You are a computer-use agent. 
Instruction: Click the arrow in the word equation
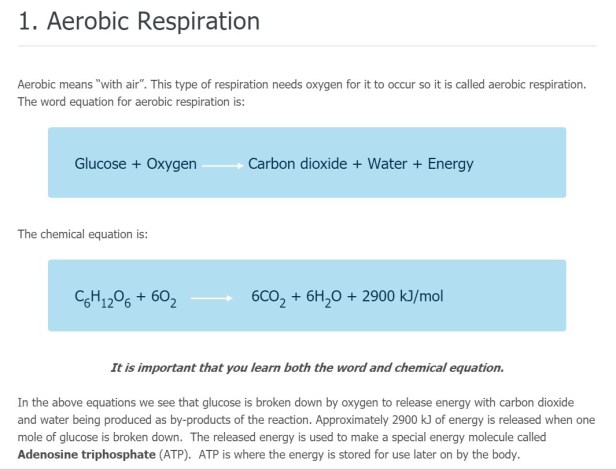pyautogui.click(x=222, y=165)
